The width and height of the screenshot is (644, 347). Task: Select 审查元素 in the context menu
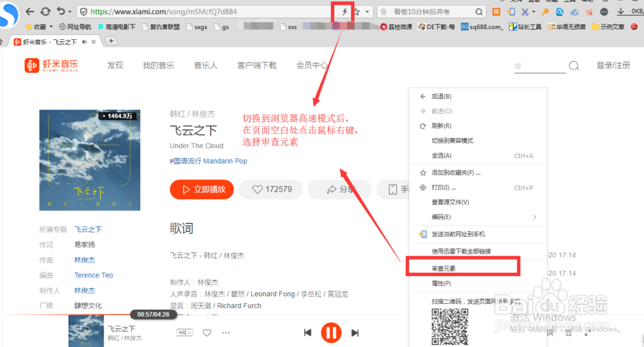(478, 268)
